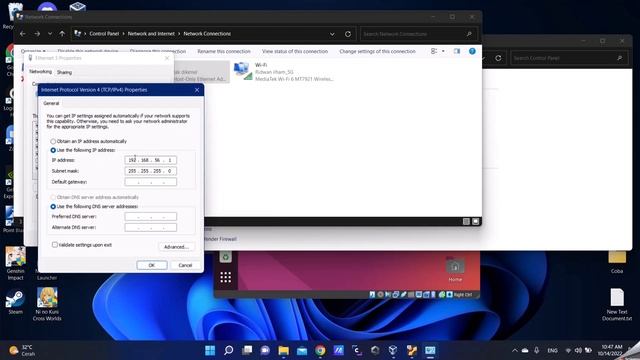Open Task View on the taskbar

tap(247, 350)
